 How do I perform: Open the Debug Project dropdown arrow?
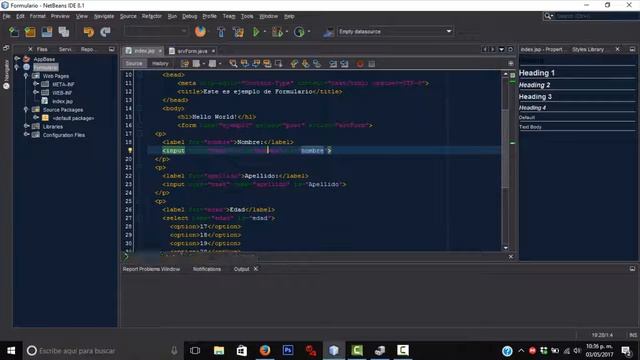pyautogui.click(x=287, y=31)
